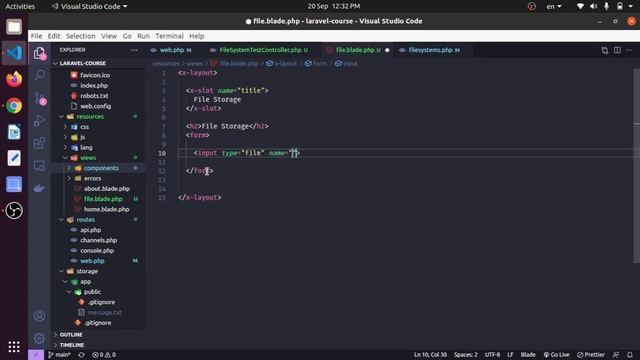Viewport: 640px width, 360px height.
Task: Click the sync changes icon in status bar
Action: tap(82, 355)
